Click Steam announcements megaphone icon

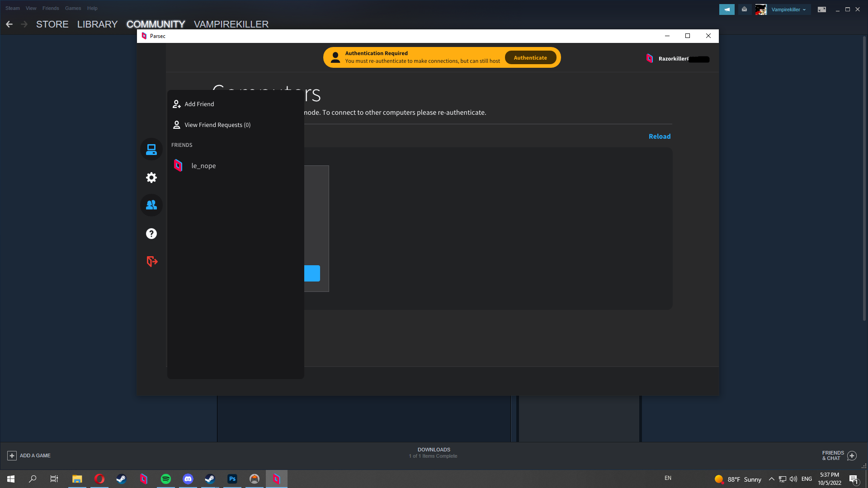(726, 9)
